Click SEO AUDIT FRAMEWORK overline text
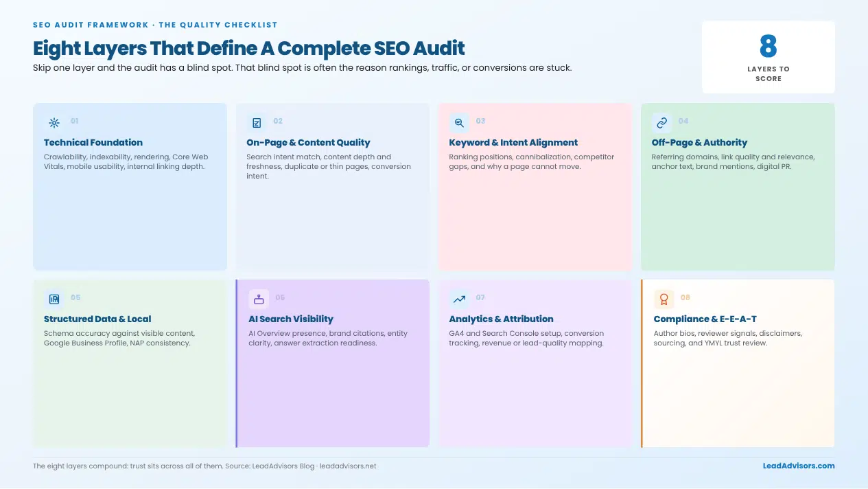Viewport: 868px width, 489px height. tap(155, 25)
